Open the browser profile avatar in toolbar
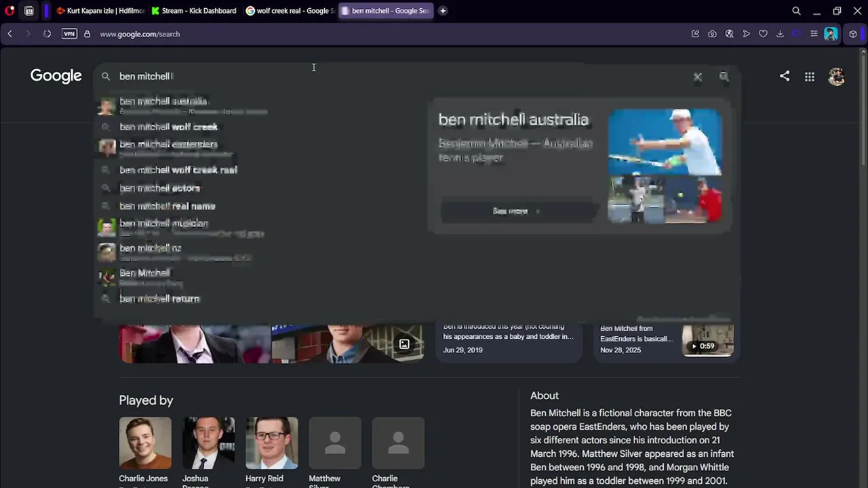This screenshot has height=488, width=868. point(831,34)
